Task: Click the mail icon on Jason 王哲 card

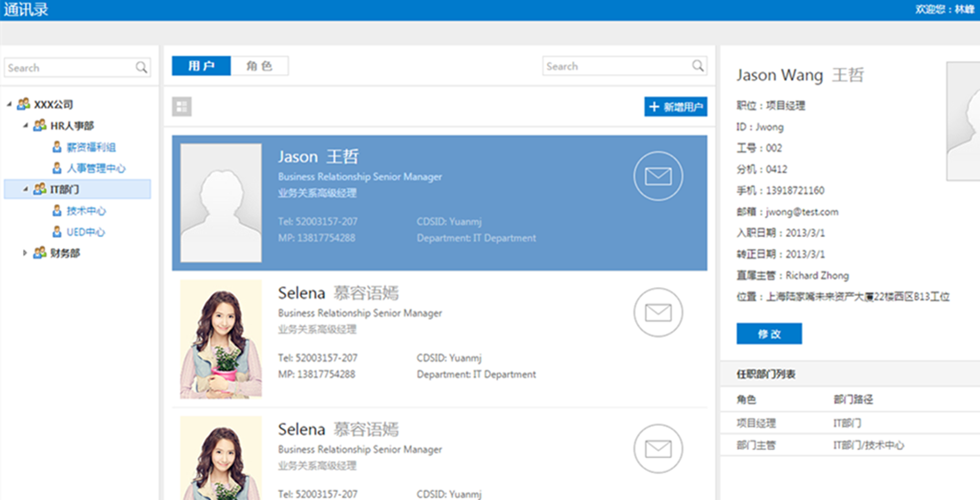Action: (x=658, y=176)
